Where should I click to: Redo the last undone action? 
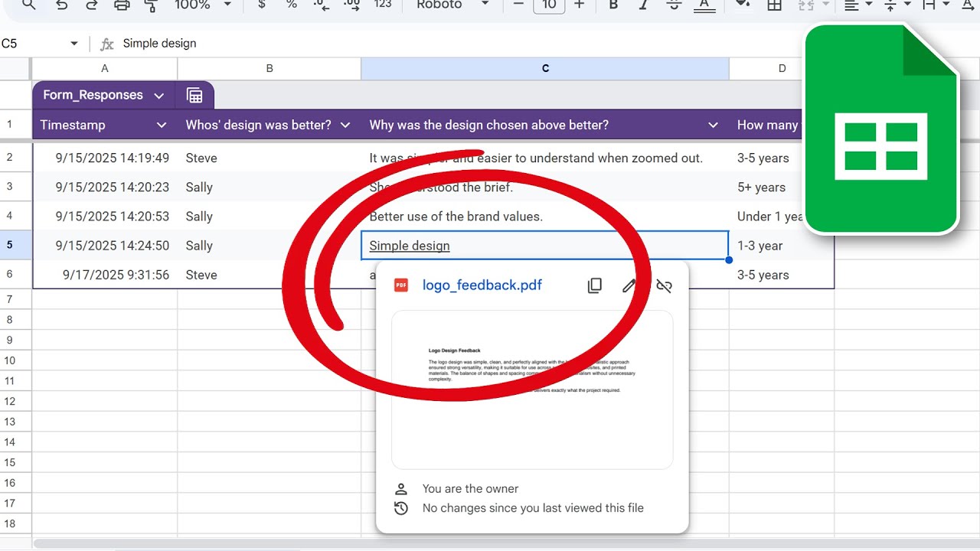[92, 5]
